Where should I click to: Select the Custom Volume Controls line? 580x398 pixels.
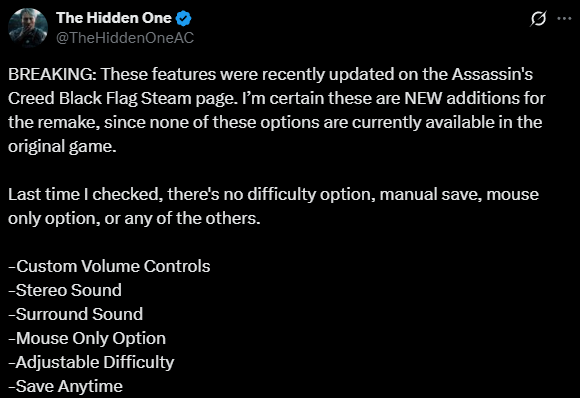[109, 266]
